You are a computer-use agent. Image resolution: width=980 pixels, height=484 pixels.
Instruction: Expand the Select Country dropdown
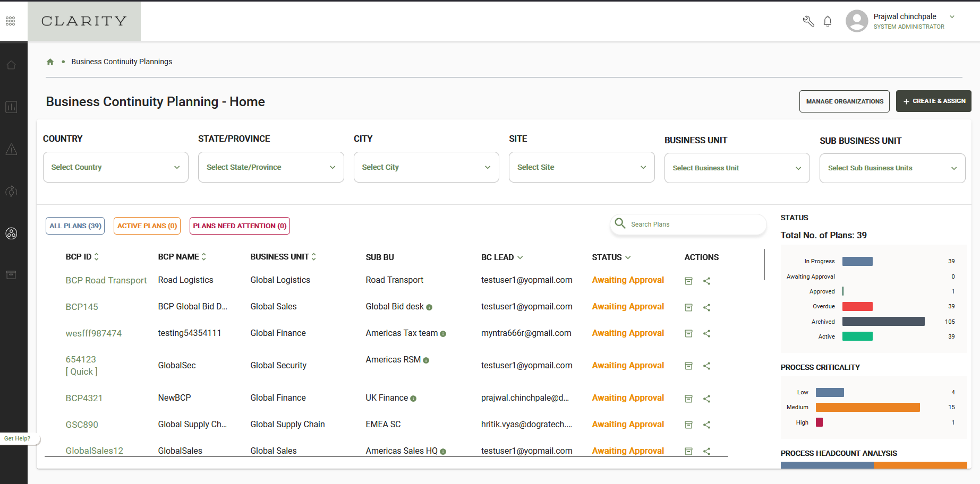tap(116, 167)
